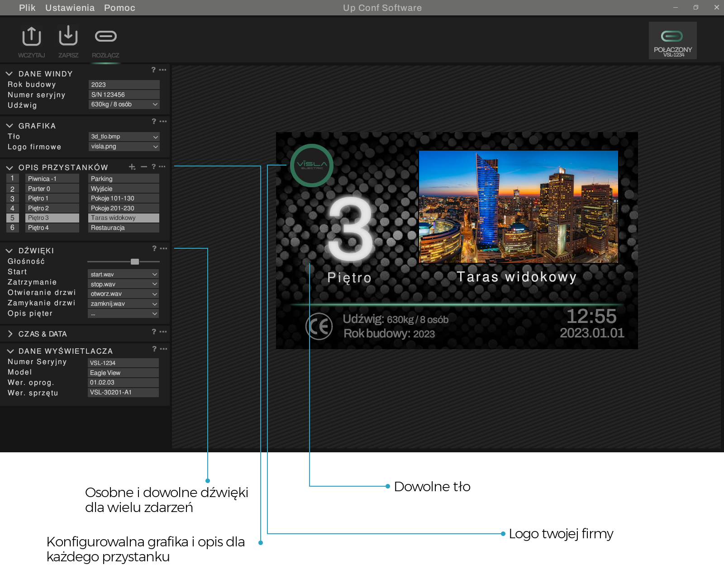Remove a stop with the minus icon

[x=144, y=167]
